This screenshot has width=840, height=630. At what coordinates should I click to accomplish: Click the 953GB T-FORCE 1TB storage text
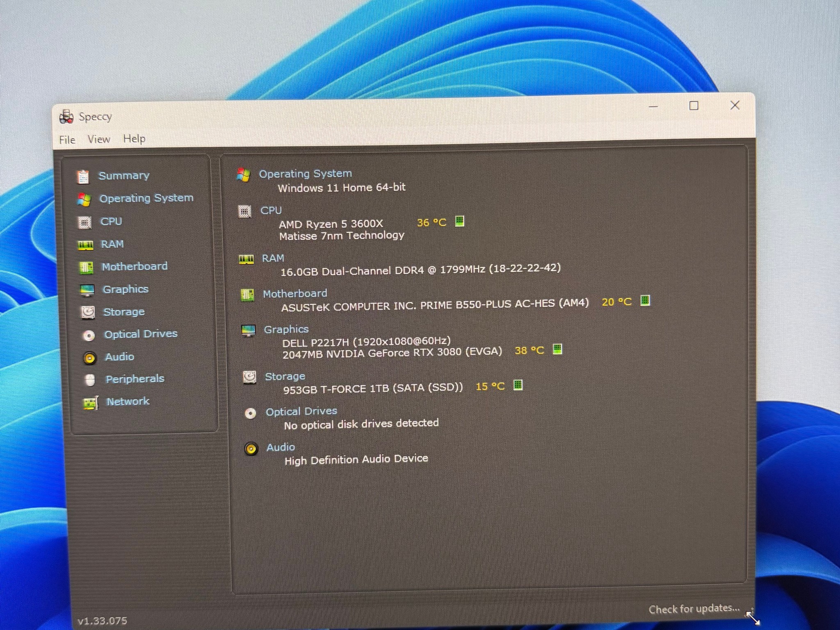[373, 388]
